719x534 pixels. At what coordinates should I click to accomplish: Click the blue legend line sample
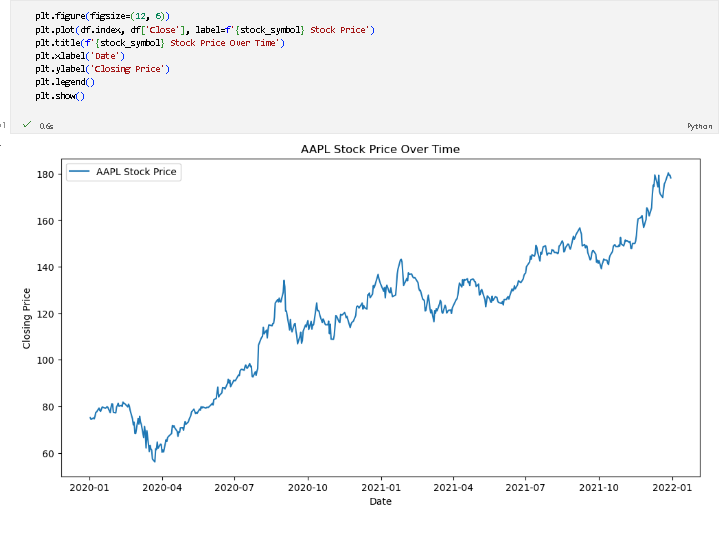79,171
